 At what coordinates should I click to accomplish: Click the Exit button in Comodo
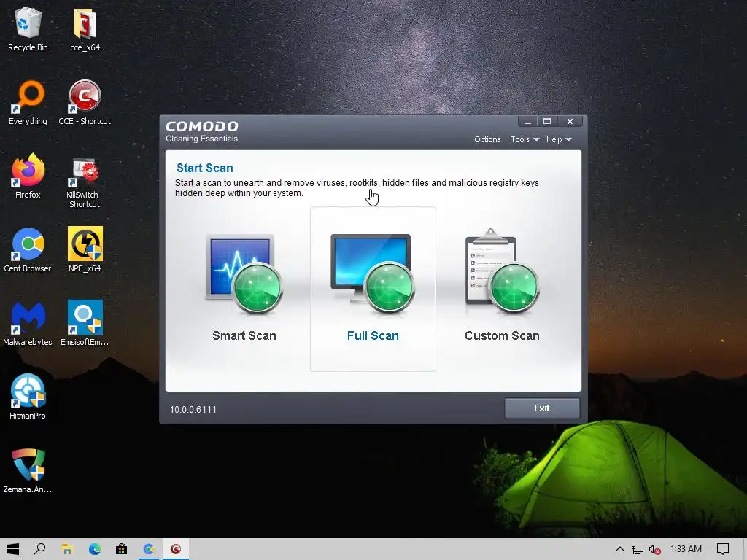pyautogui.click(x=542, y=408)
